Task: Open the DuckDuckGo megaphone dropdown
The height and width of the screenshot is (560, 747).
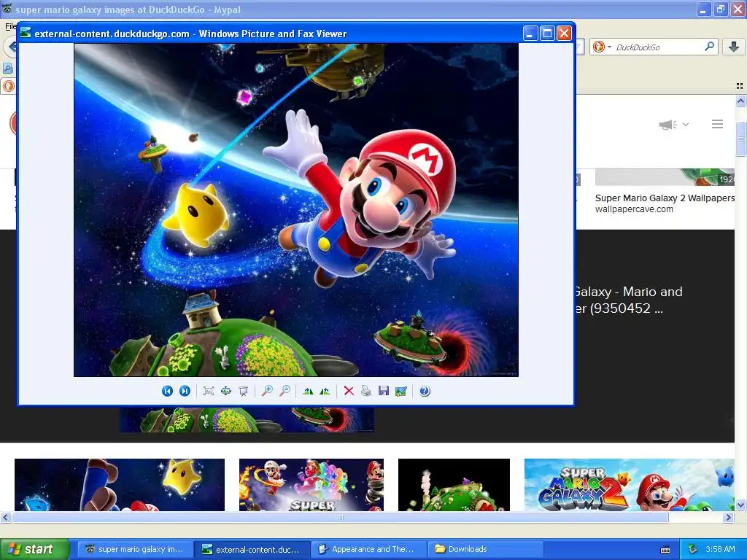Action: tap(673, 124)
